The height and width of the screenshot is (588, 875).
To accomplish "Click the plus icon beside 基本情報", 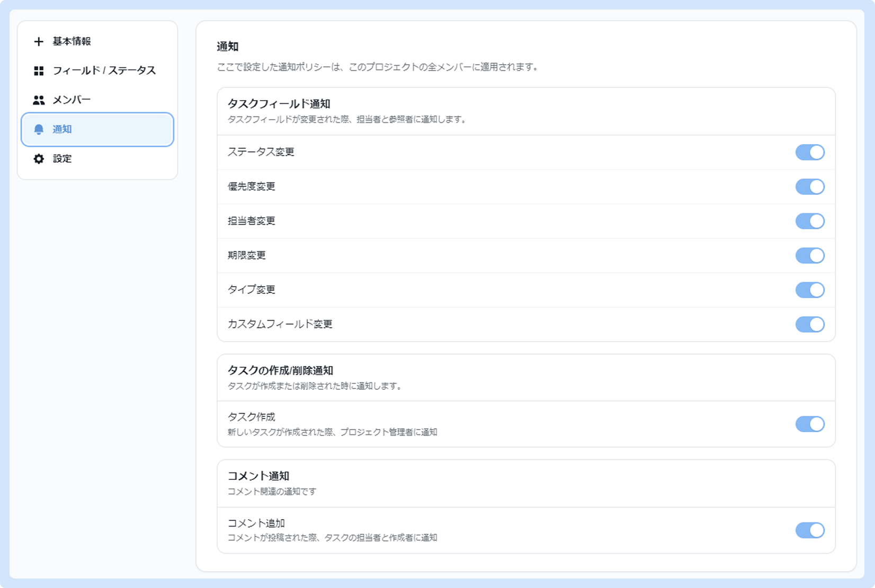I will (x=39, y=41).
